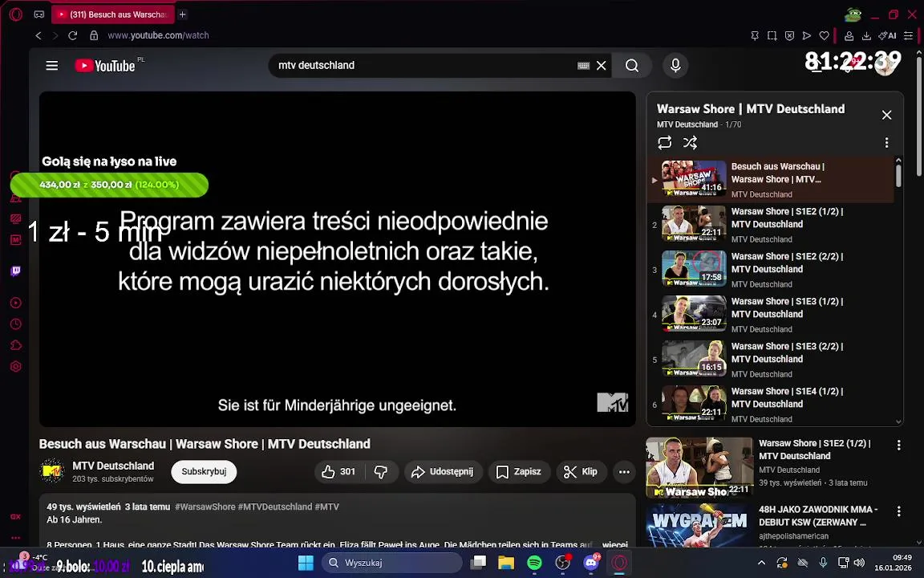Viewport: 924px width, 578px height.
Task: Open the MTV Deutschland channel avatar
Action: [x=52, y=471]
